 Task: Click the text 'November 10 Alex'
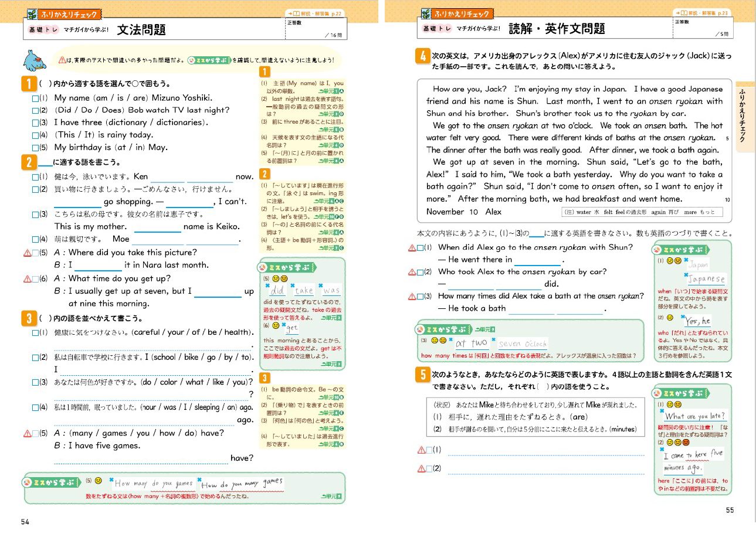(464, 212)
